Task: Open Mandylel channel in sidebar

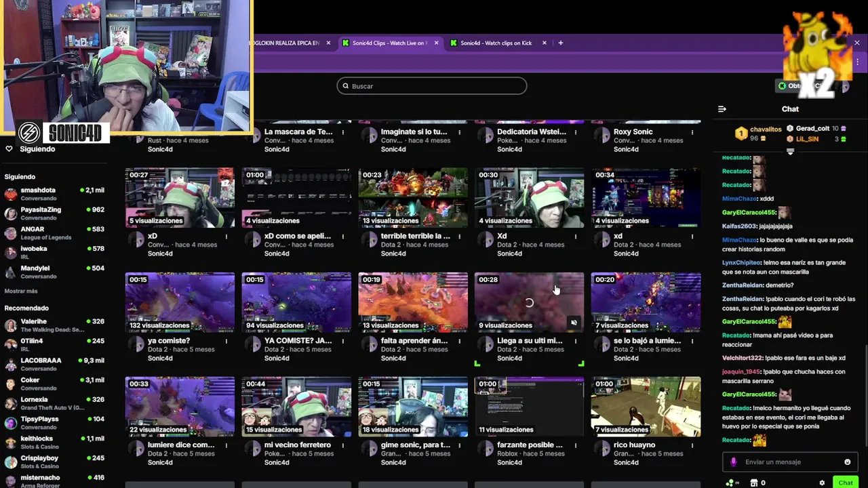Action: coord(54,272)
